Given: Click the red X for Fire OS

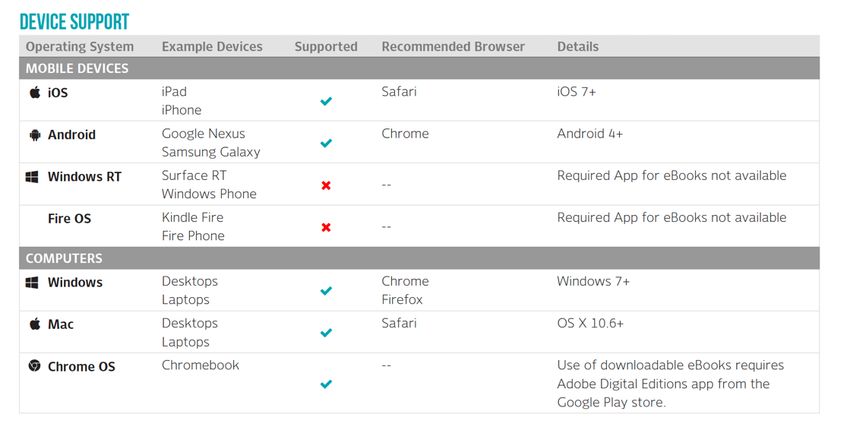Looking at the screenshot, I should (x=326, y=227).
